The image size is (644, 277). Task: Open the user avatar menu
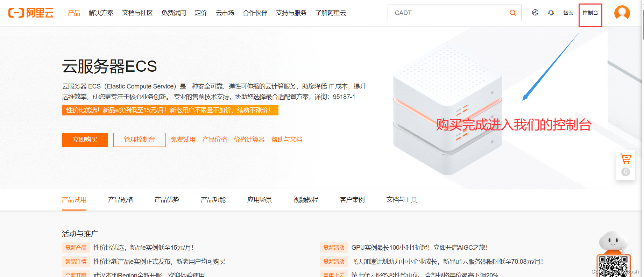(x=622, y=13)
